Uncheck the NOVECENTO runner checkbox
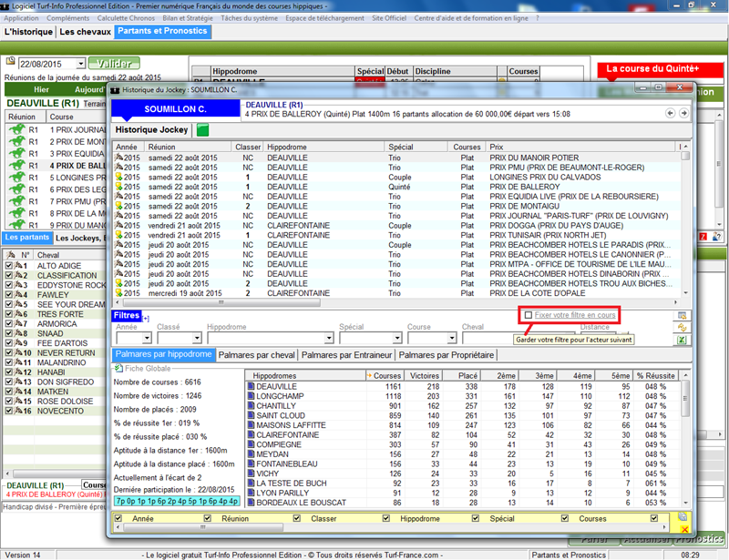This screenshot has height=560, width=729. [x=8, y=411]
